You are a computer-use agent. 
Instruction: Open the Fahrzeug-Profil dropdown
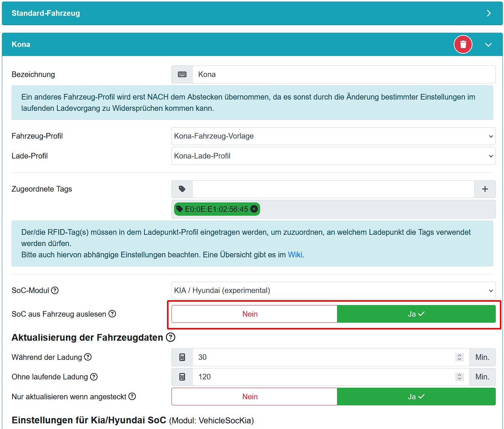[x=333, y=136]
